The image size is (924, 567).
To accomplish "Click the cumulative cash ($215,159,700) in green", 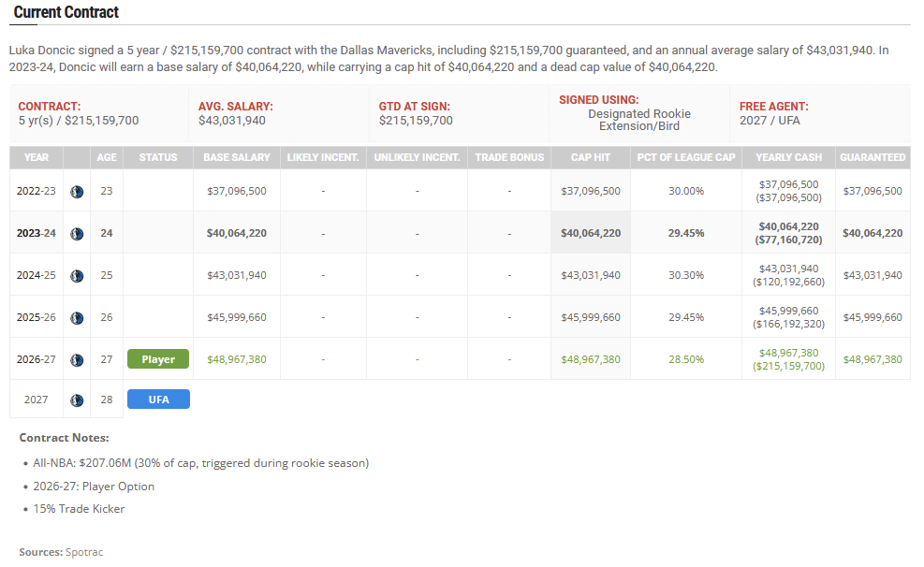I will tap(788, 366).
